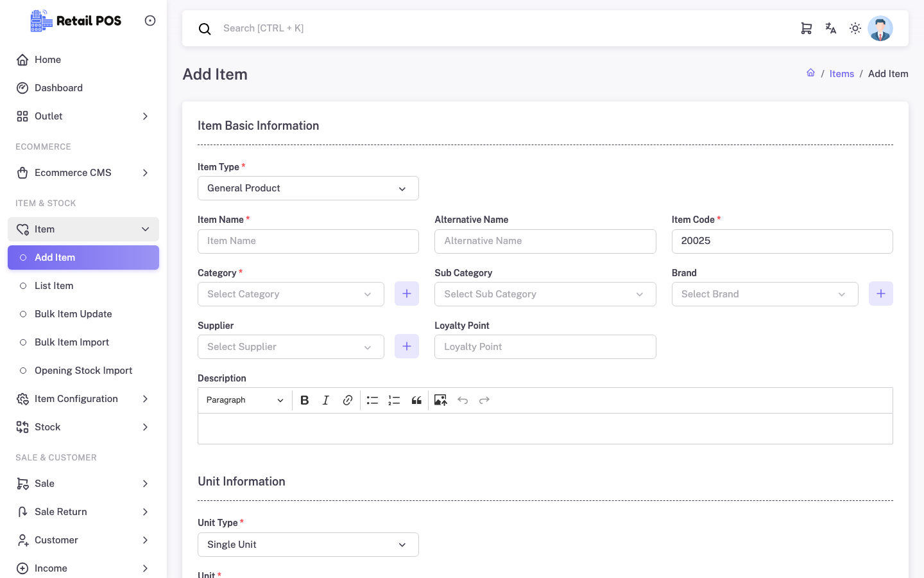The height and width of the screenshot is (578, 924).
Task: Redo edit in description editor
Action: point(484,400)
